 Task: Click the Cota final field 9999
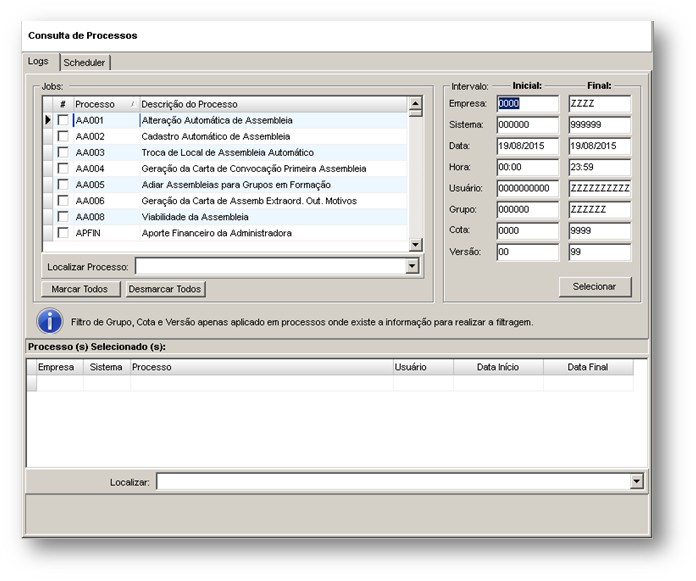[599, 231]
